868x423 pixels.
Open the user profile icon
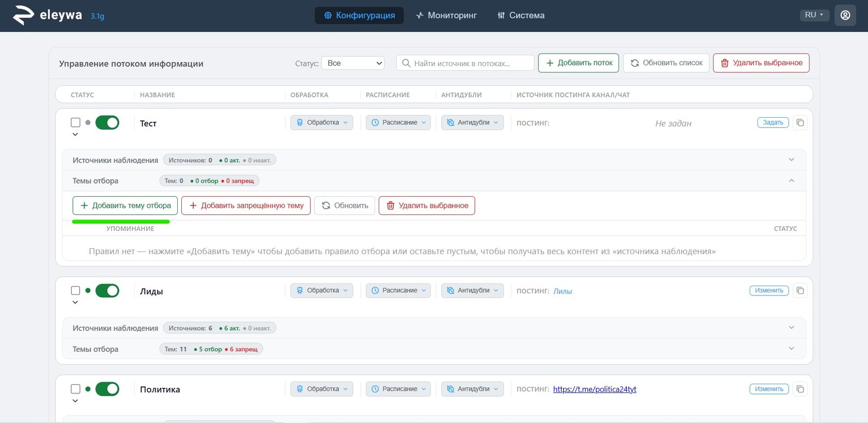[x=845, y=15]
